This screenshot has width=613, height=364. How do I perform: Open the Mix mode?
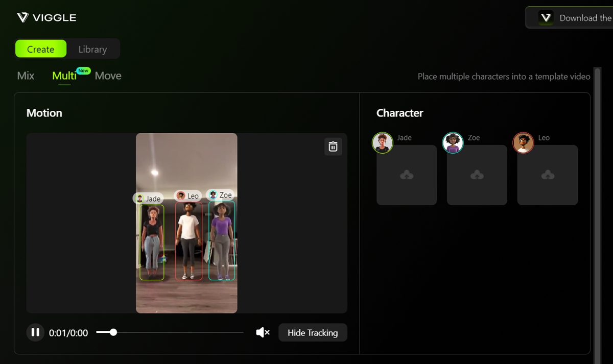[26, 76]
